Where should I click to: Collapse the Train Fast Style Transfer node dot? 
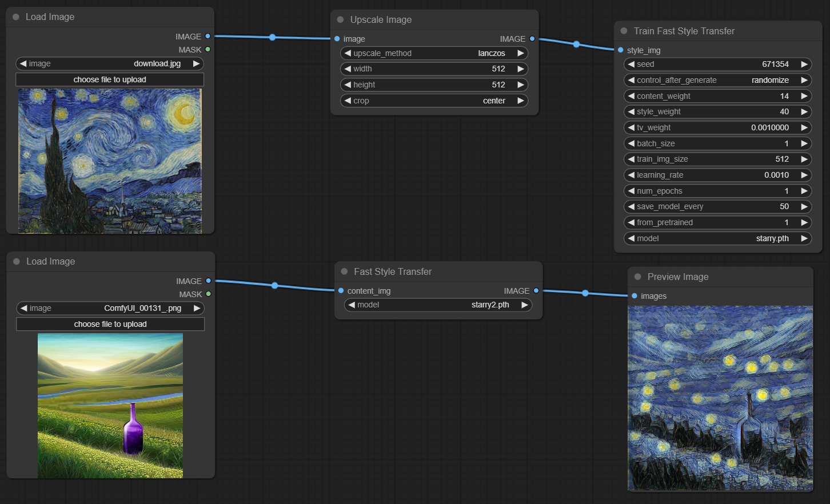[624, 31]
